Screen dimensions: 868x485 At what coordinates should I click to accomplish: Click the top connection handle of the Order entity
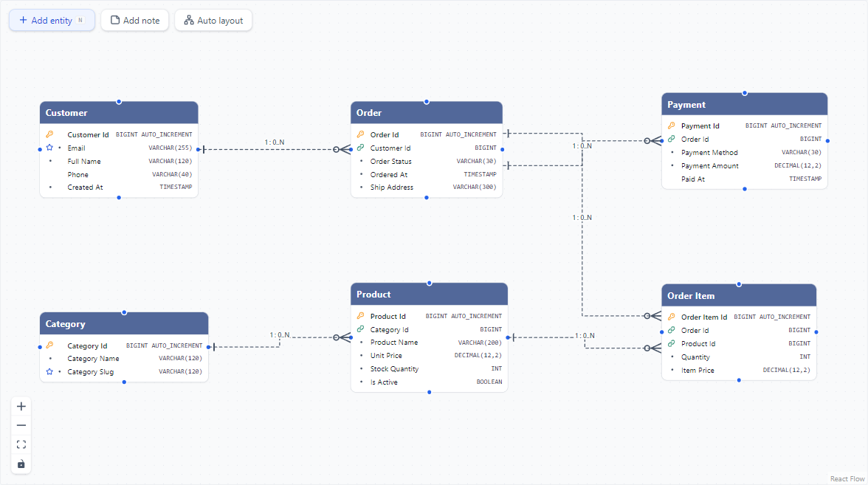click(x=427, y=102)
